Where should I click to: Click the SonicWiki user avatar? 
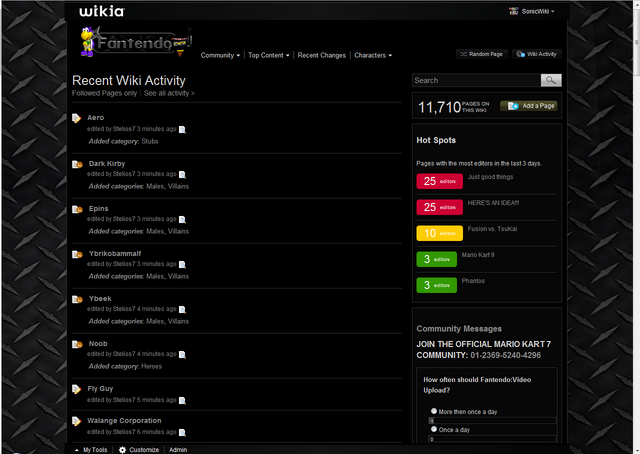pos(513,11)
